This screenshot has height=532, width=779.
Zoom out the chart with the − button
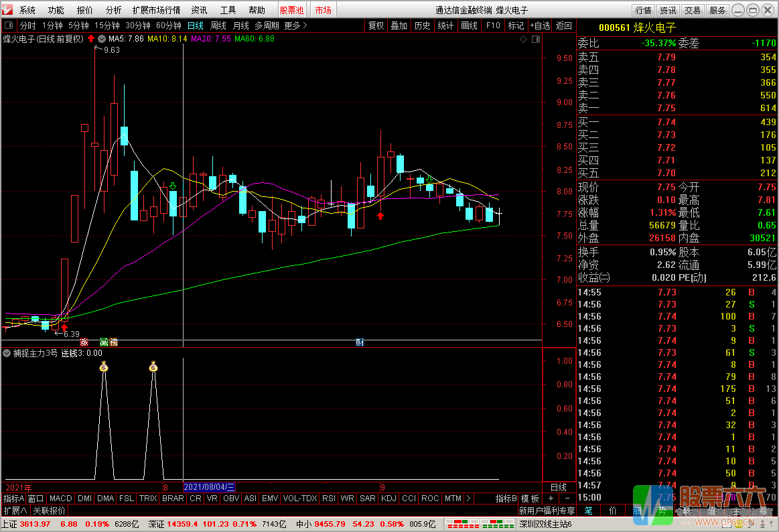pos(567,498)
